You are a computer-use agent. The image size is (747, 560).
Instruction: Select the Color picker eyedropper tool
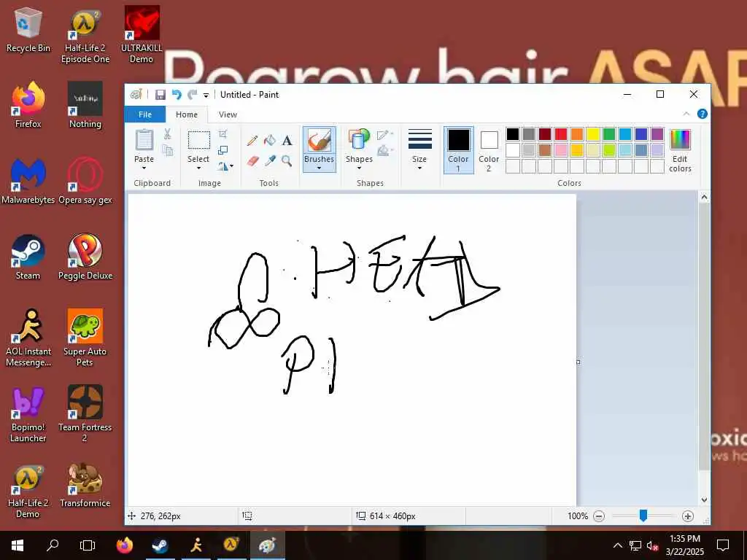click(270, 161)
